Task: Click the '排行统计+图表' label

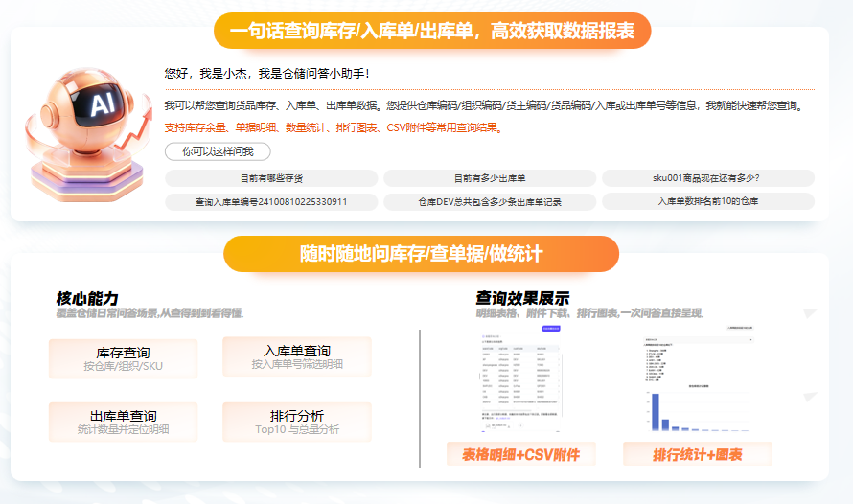Action: 698,454
